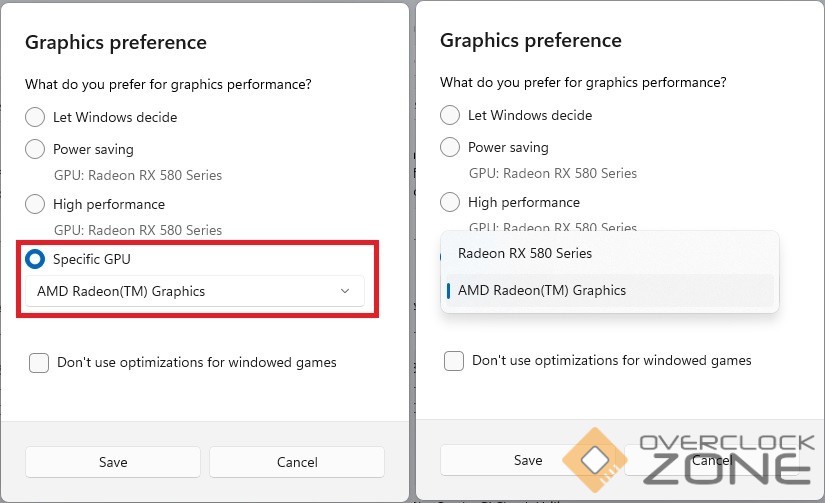Select the Specific GPU radio button

pyautogui.click(x=35, y=258)
